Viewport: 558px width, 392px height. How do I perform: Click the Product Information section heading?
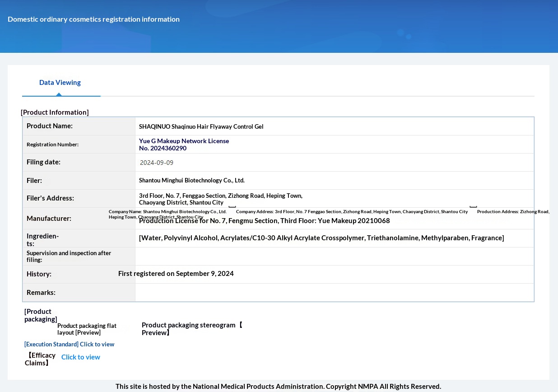[55, 112]
